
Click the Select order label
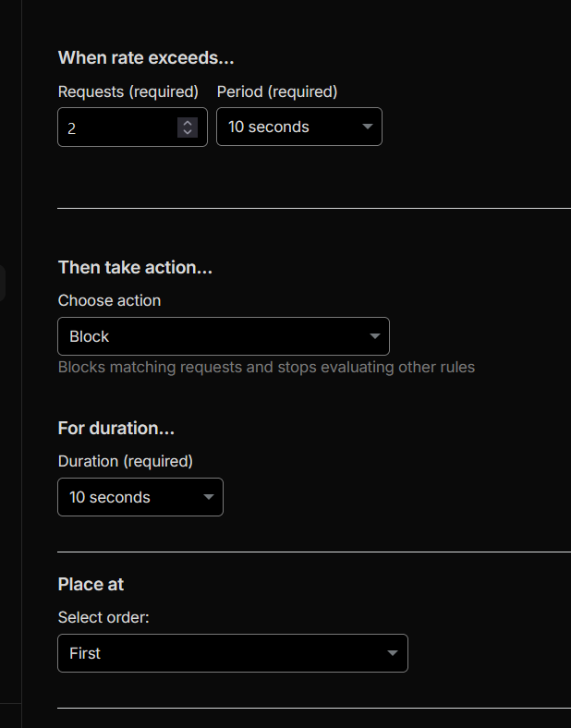coord(103,617)
